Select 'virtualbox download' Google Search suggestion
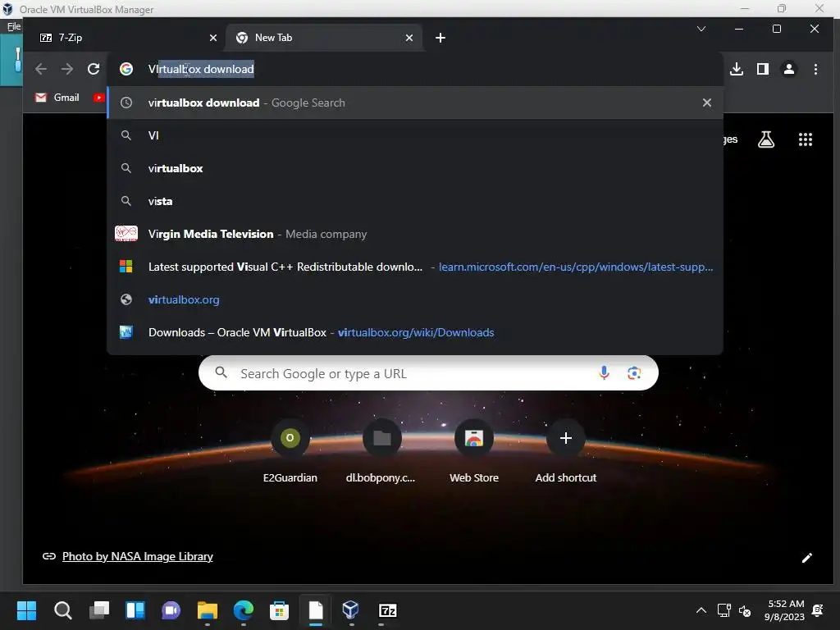The image size is (840, 630). [415, 103]
